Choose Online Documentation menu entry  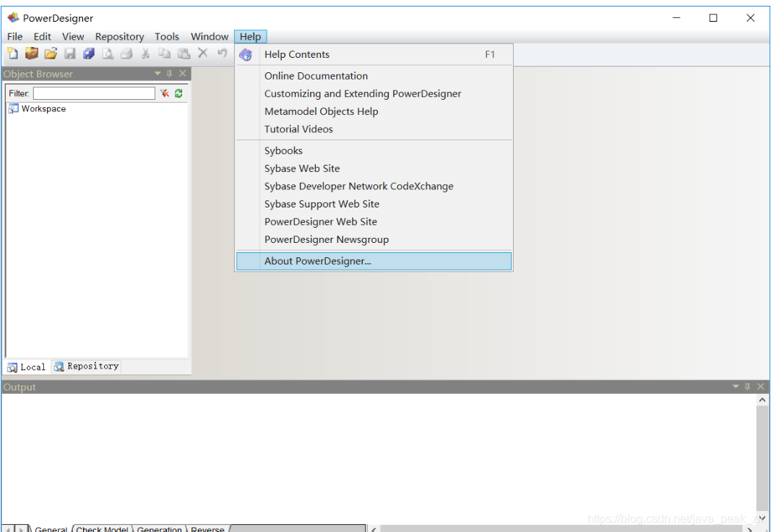click(374, 76)
